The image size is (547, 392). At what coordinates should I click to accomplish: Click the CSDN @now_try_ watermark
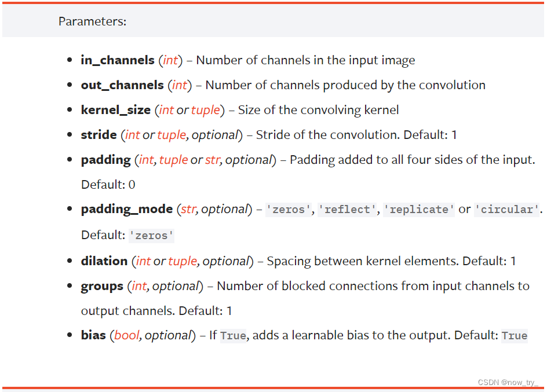point(508,382)
